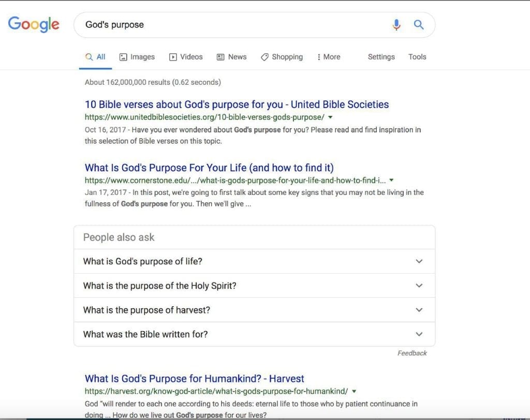Click the magnifying glass search icon
The width and height of the screenshot is (530, 420).
pyautogui.click(x=418, y=24)
